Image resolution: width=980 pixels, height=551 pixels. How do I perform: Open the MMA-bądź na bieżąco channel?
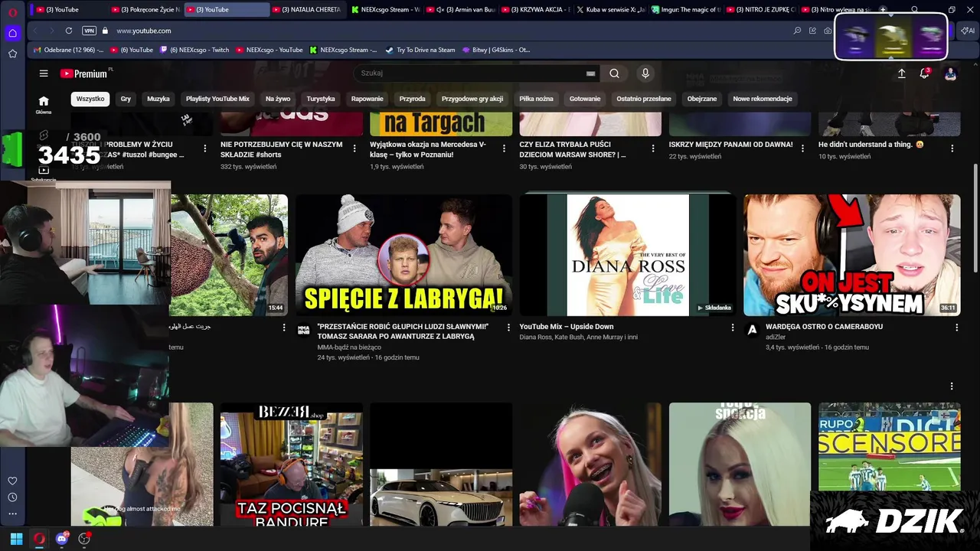point(349,347)
